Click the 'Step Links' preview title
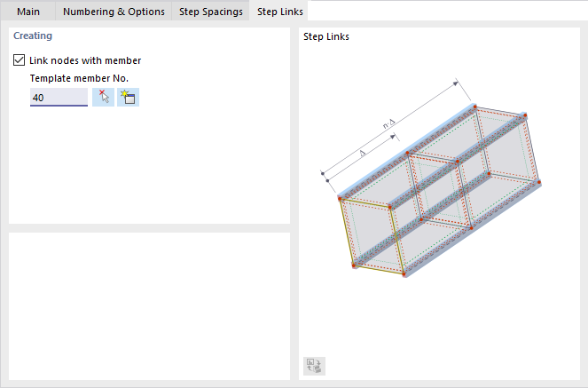The height and width of the screenshot is (388, 588). pos(325,36)
